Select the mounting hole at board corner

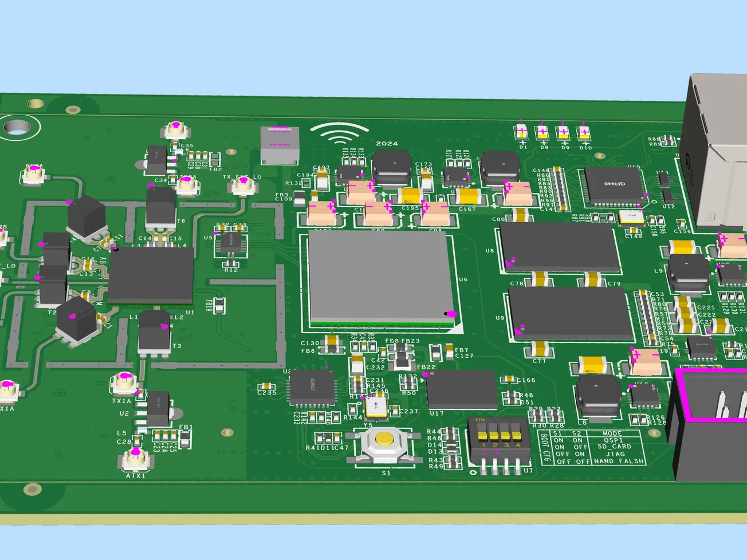pos(17,127)
